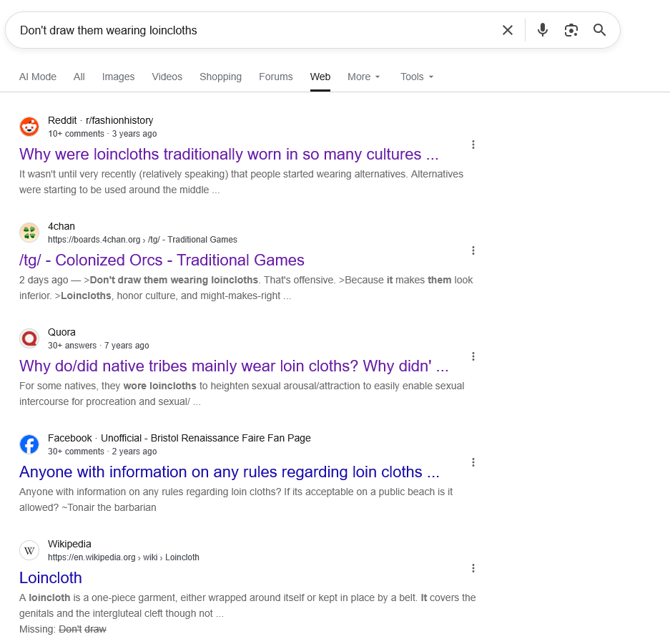Image resolution: width=670 pixels, height=644 pixels.
Task: Click the search query input field
Action: click(257, 30)
